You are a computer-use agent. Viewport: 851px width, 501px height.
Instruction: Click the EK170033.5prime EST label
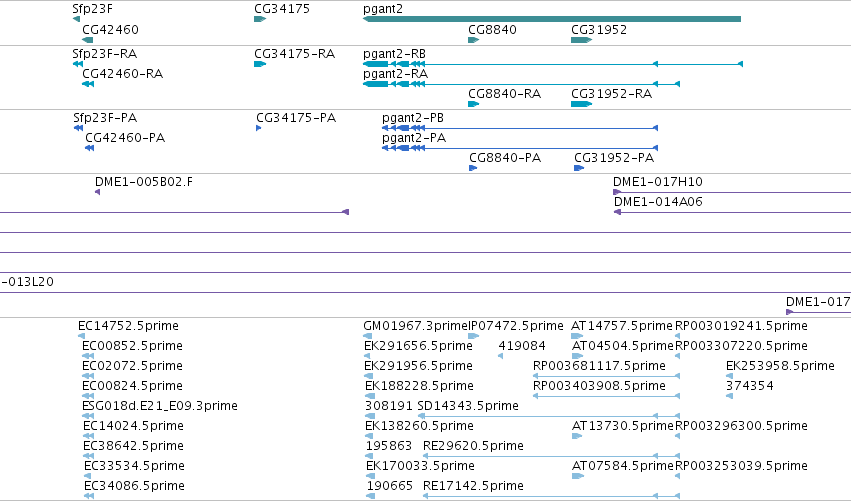(x=420, y=466)
